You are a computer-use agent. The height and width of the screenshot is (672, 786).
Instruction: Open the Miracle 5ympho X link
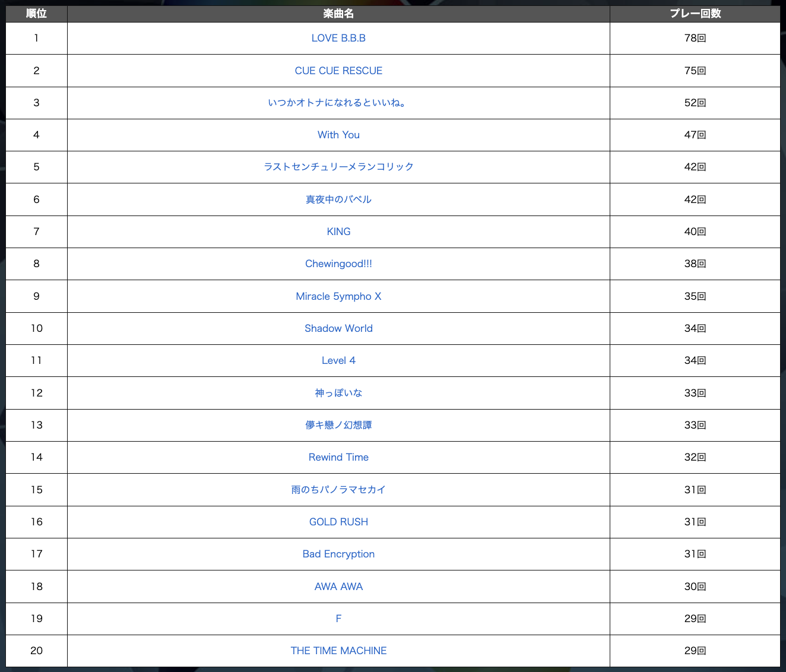point(338,296)
